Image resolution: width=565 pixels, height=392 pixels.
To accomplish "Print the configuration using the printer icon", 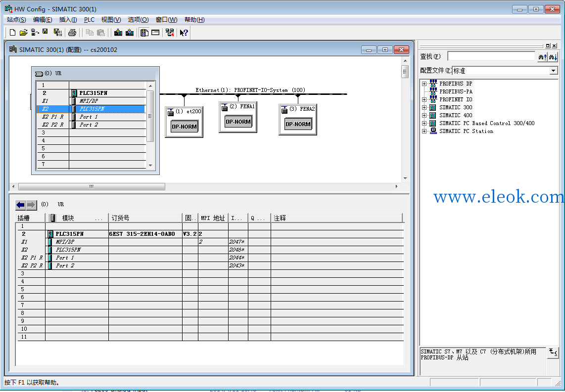I will pos(72,33).
